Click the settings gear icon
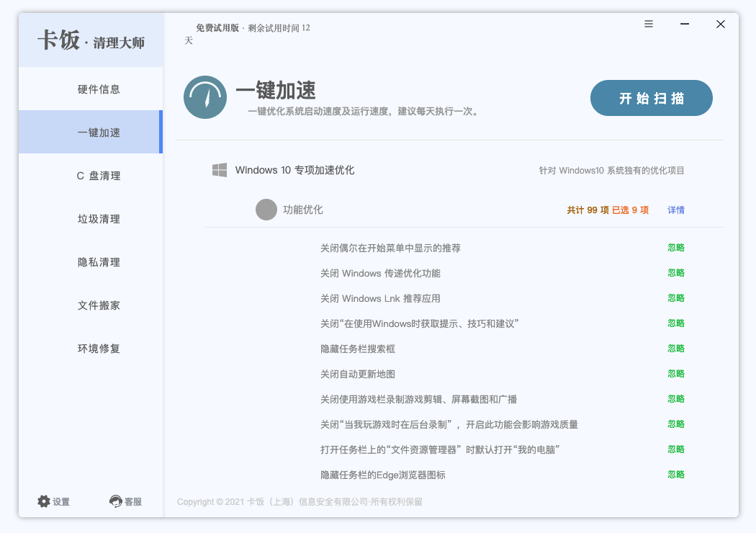The width and height of the screenshot is (756, 533). 44,501
